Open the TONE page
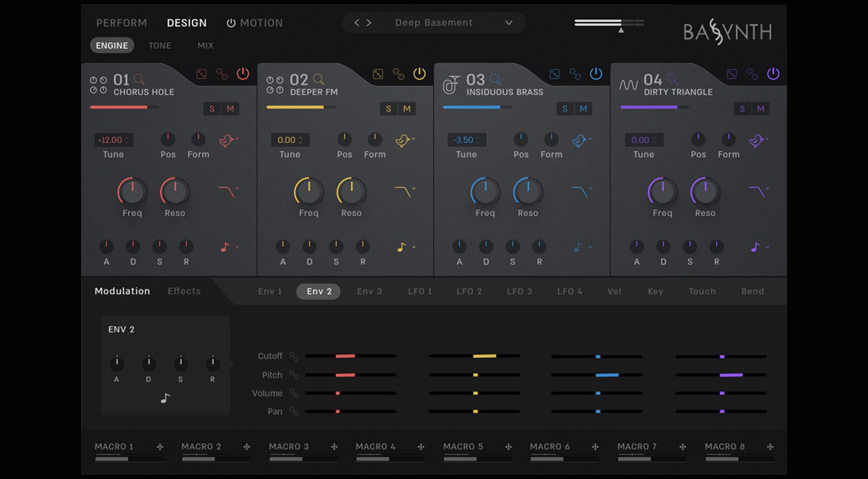This screenshot has width=868, height=479. (x=160, y=46)
